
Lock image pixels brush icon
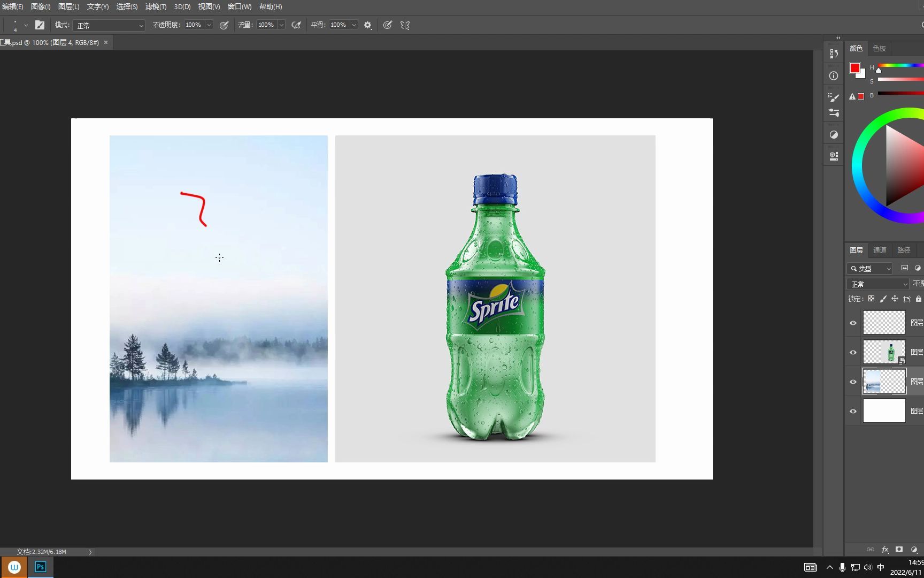tap(883, 299)
